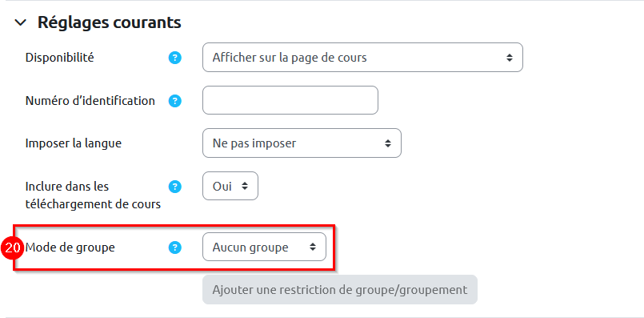Click the Mode de groupe label
The height and width of the screenshot is (318, 644).
click(70, 248)
